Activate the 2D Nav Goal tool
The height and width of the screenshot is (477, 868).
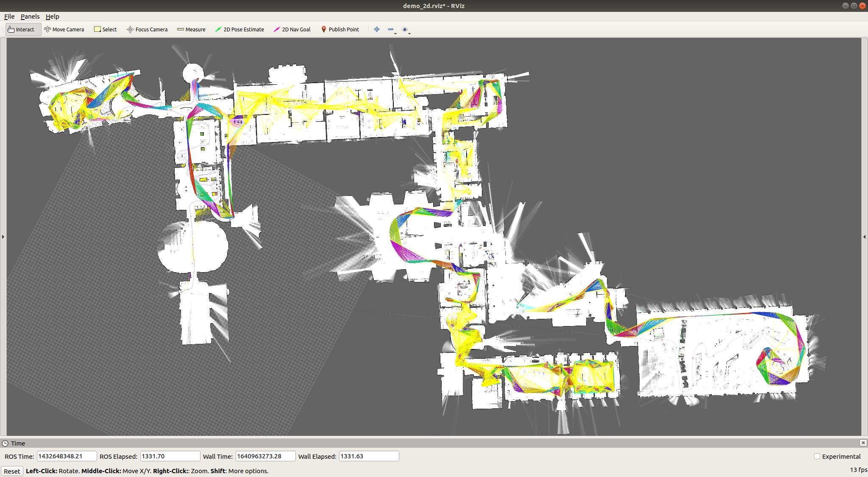(292, 29)
